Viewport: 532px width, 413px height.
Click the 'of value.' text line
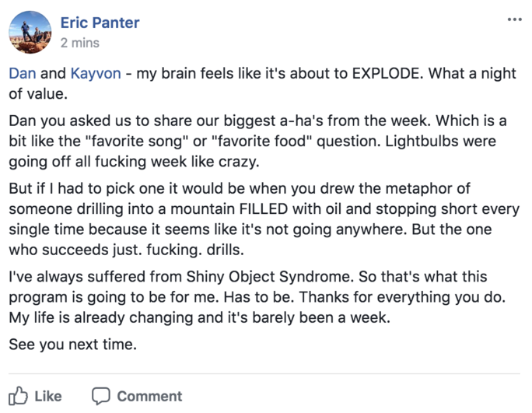(x=38, y=93)
